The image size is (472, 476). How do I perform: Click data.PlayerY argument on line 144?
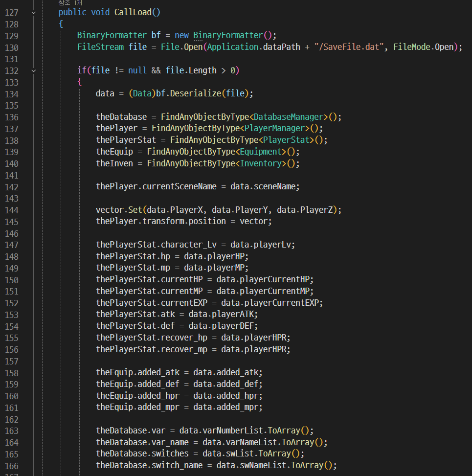(240, 210)
